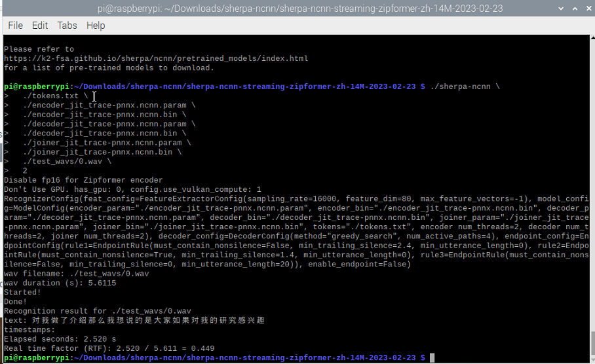Click the 'Done!' output line
The height and width of the screenshot is (364, 595).
coord(15,302)
